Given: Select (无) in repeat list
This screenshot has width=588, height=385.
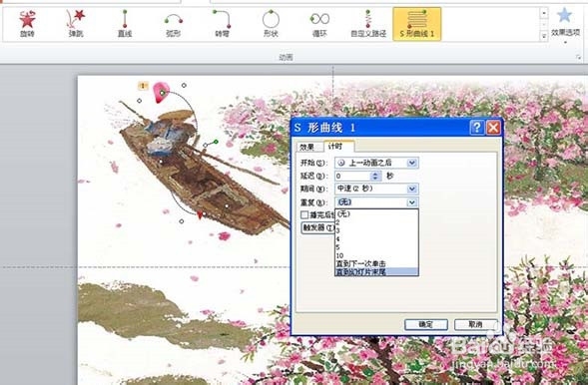Looking at the screenshot, I should pos(376,213).
